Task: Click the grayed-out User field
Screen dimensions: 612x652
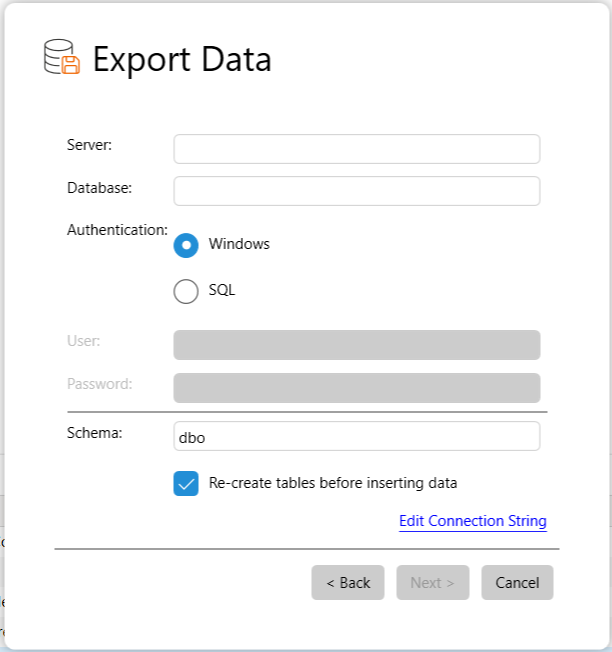Action: tap(356, 345)
